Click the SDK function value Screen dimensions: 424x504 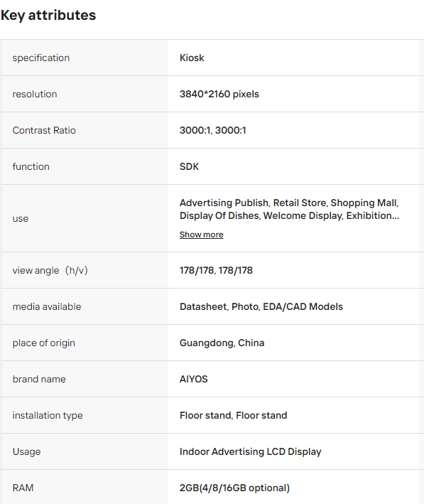click(189, 166)
